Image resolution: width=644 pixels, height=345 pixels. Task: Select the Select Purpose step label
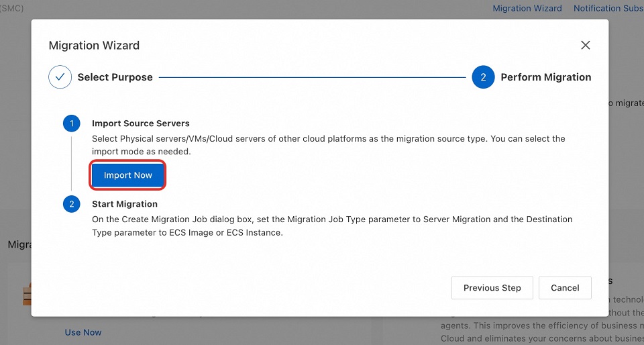[x=115, y=77]
